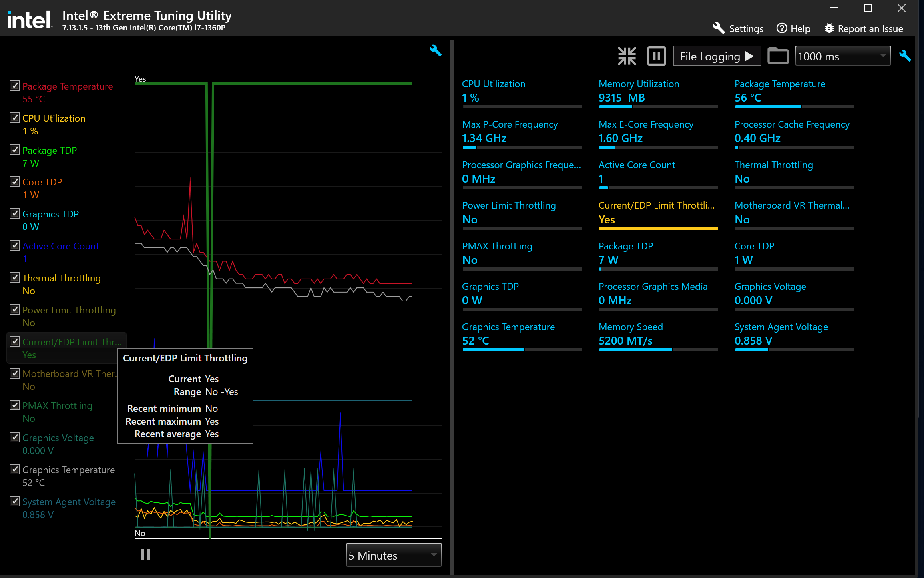
Task: Click the green vertical throttling marker in graph
Action: pyautogui.click(x=209, y=310)
